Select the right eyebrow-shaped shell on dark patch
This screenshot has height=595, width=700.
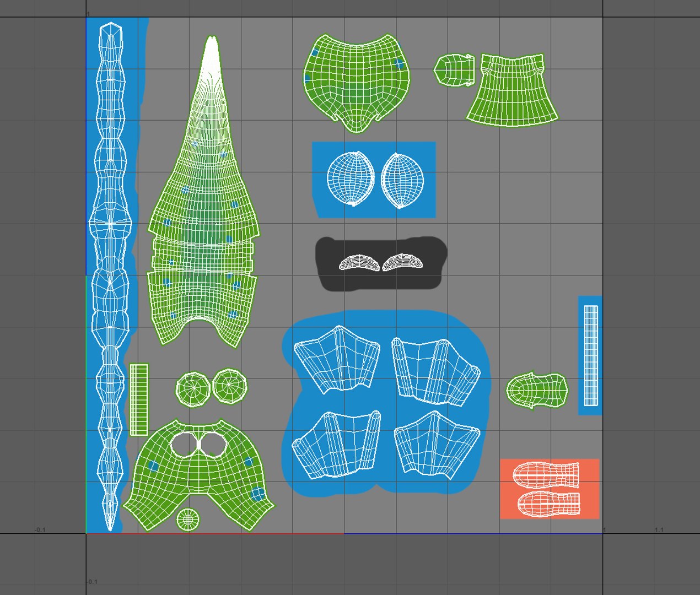tap(402, 262)
